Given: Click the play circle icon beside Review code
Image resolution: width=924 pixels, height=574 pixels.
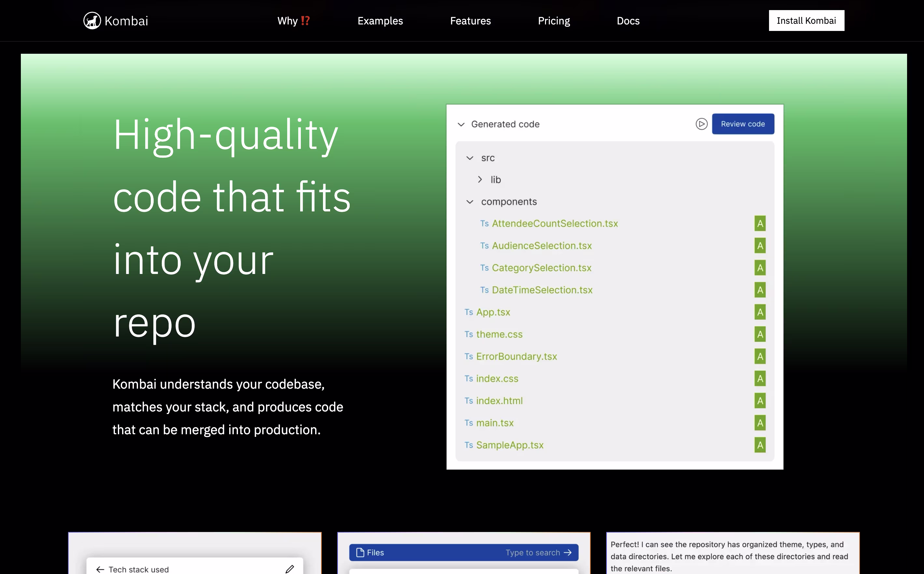Looking at the screenshot, I should (x=701, y=124).
